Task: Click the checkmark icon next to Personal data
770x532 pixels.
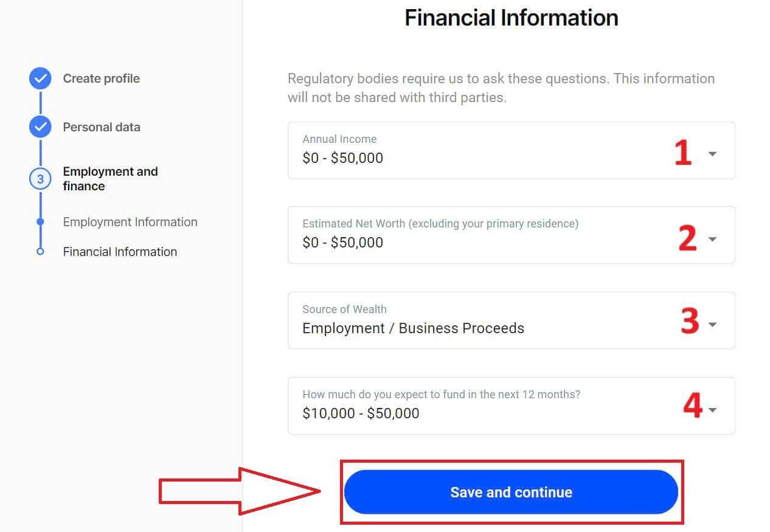Action: (x=40, y=126)
